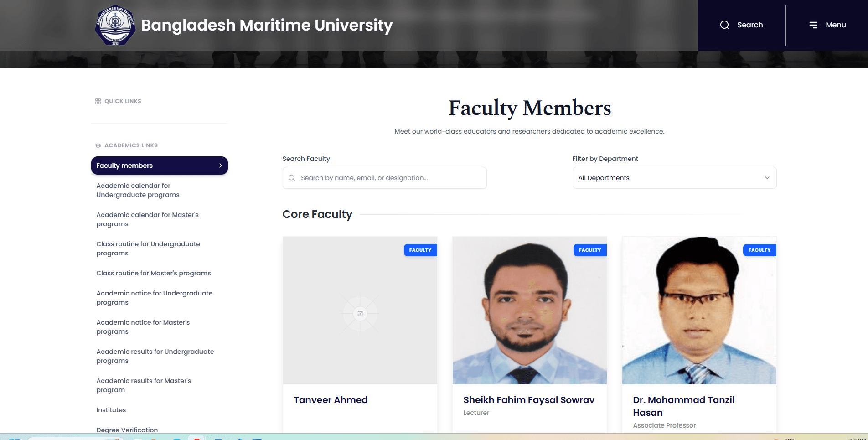
Task: Open the header Search panel
Action: point(741,25)
